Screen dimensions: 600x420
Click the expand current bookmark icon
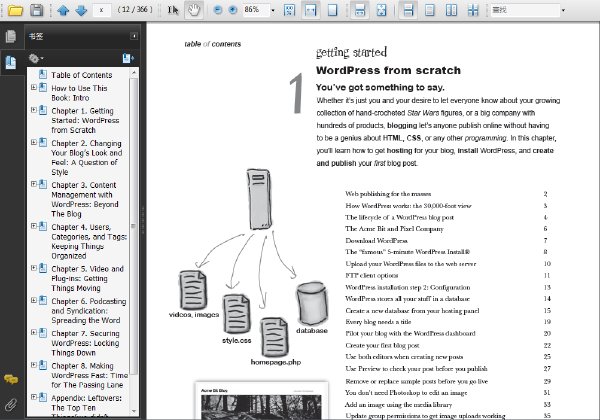128,58
